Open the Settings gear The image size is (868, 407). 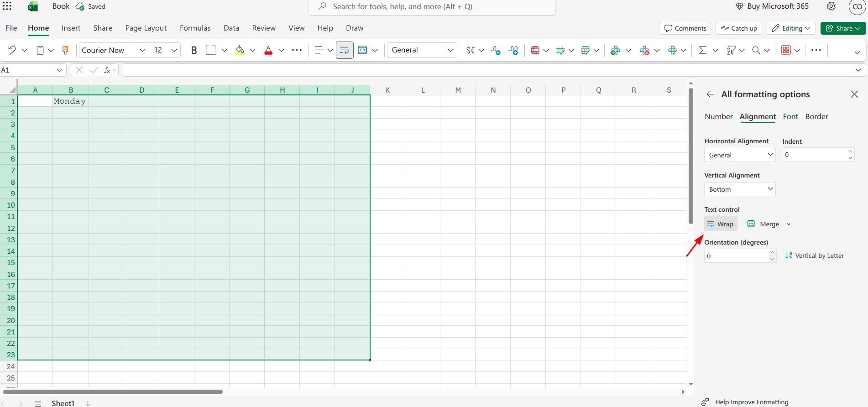click(x=831, y=6)
